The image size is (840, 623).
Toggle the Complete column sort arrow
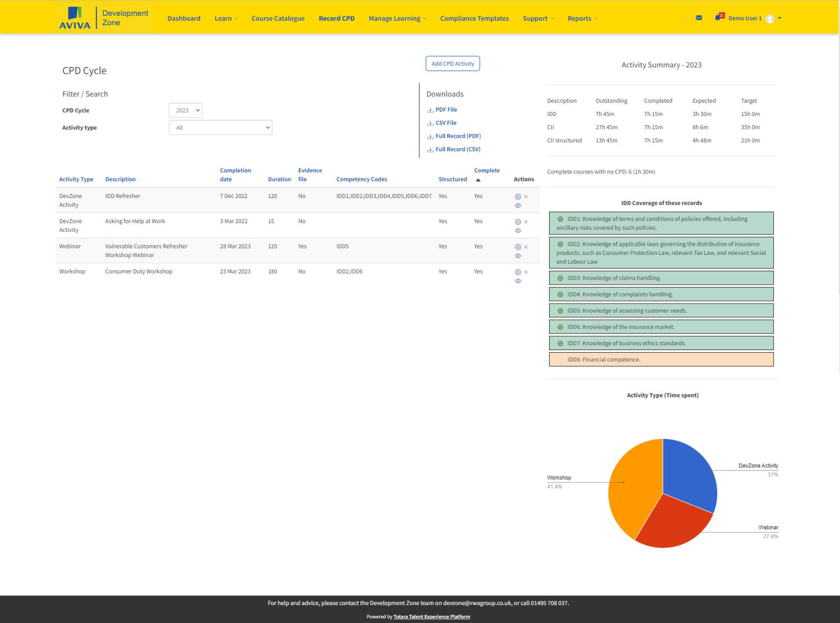coord(478,178)
